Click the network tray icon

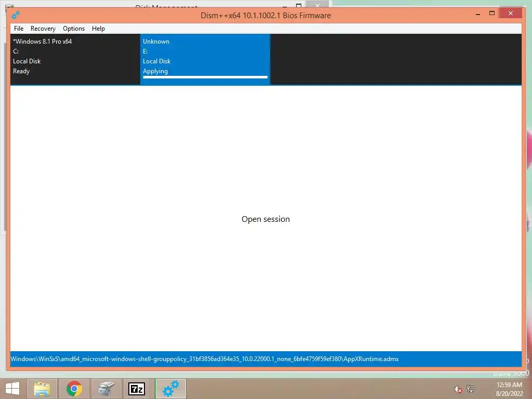tap(471, 389)
